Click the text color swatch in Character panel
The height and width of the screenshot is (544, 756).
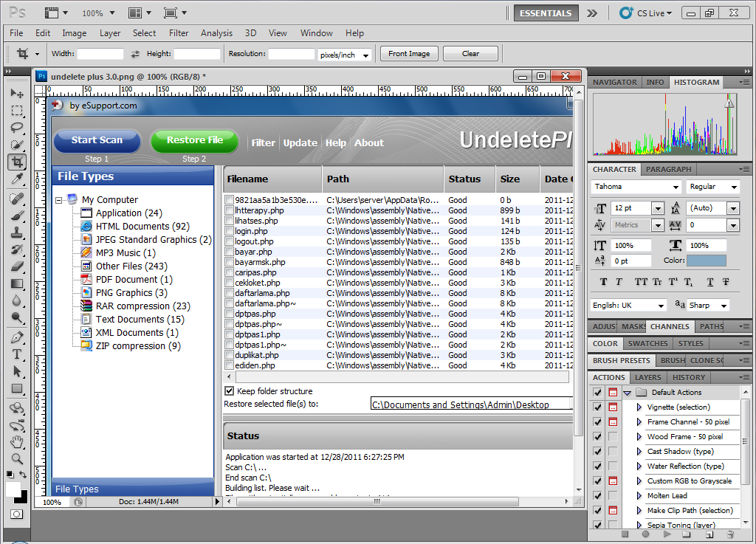point(706,261)
